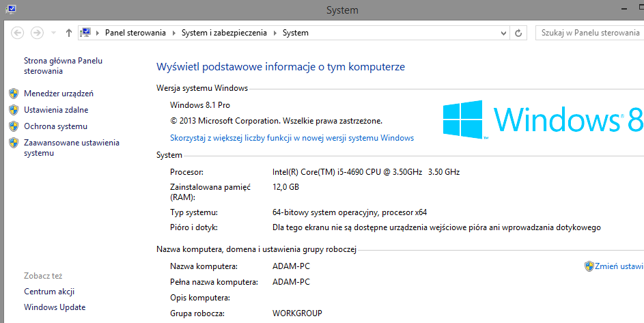Click the WORKGROUP value

pyautogui.click(x=297, y=313)
